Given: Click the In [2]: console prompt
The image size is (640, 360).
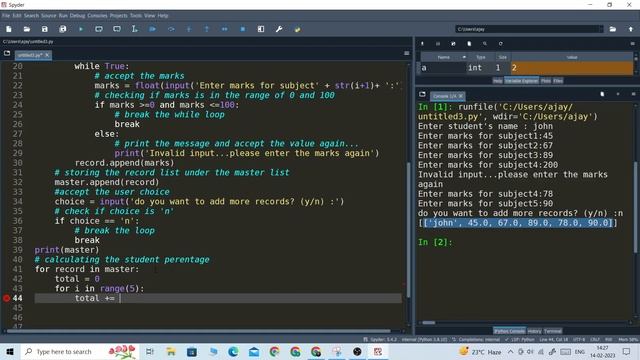Looking at the screenshot, I should (435, 242).
